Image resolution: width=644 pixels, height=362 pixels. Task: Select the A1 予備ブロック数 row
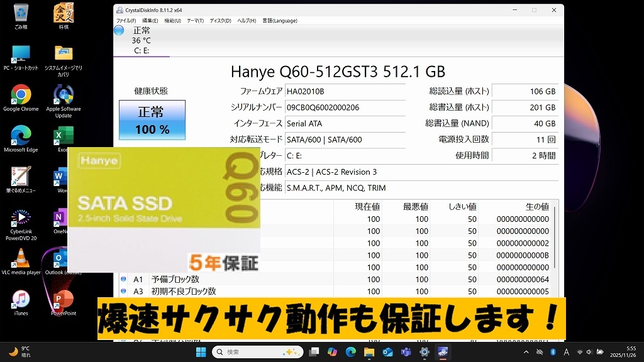[x=335, y=279]
